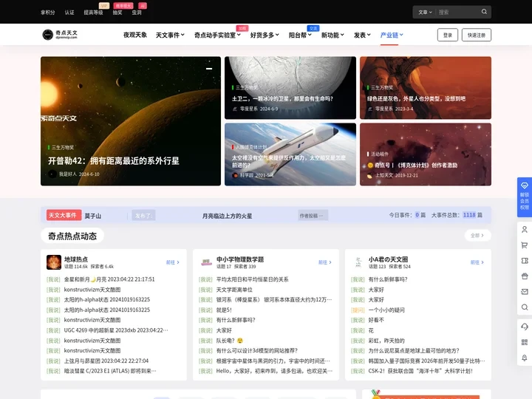The image size is (532, 399).
Task: Click the 中小学物理数学题 group avatar
Action: pos(206,262)
